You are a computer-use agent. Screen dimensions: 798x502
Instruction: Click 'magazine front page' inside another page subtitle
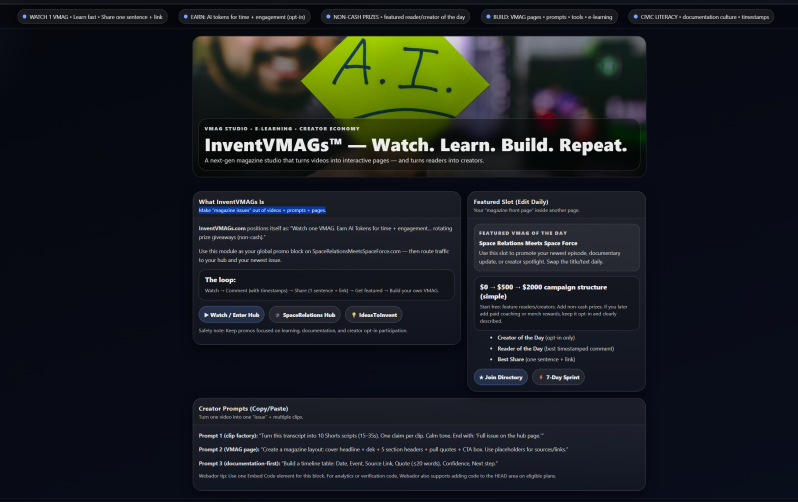click(526, 210)
